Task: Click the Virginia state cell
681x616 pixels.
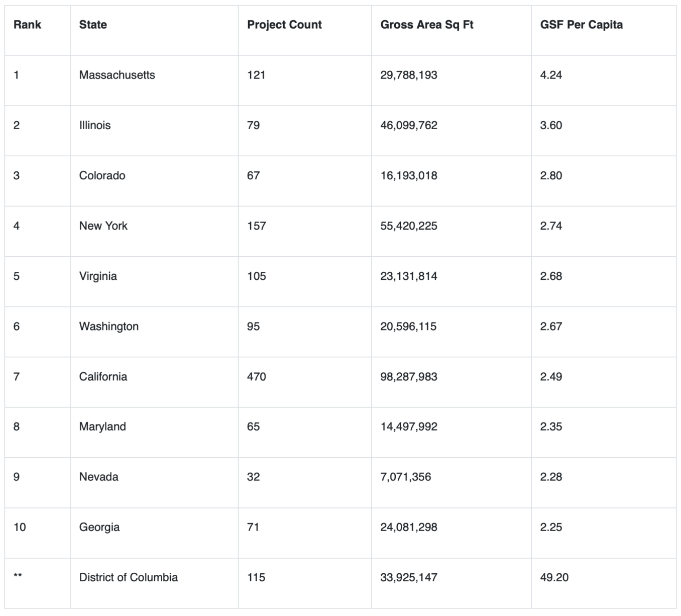Action: tap(98, 276)
